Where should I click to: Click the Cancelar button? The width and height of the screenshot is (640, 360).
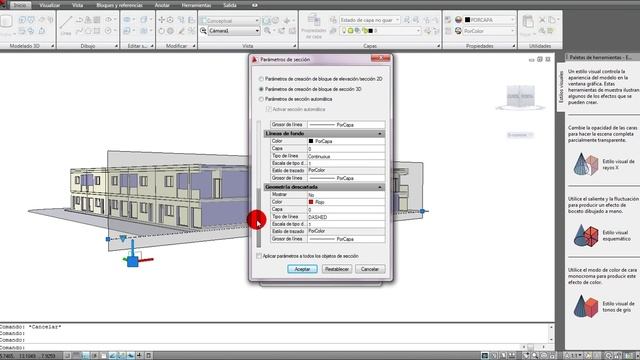pos(370,269)
